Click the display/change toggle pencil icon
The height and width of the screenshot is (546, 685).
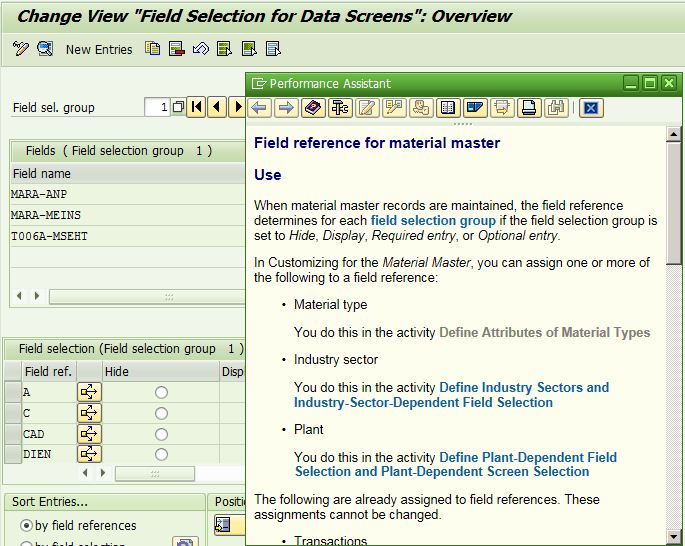click(20, 48)
